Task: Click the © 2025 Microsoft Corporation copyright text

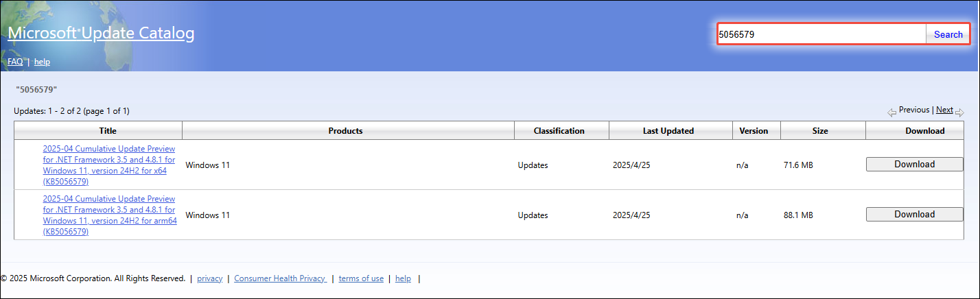Action: (x=93, y=278)
